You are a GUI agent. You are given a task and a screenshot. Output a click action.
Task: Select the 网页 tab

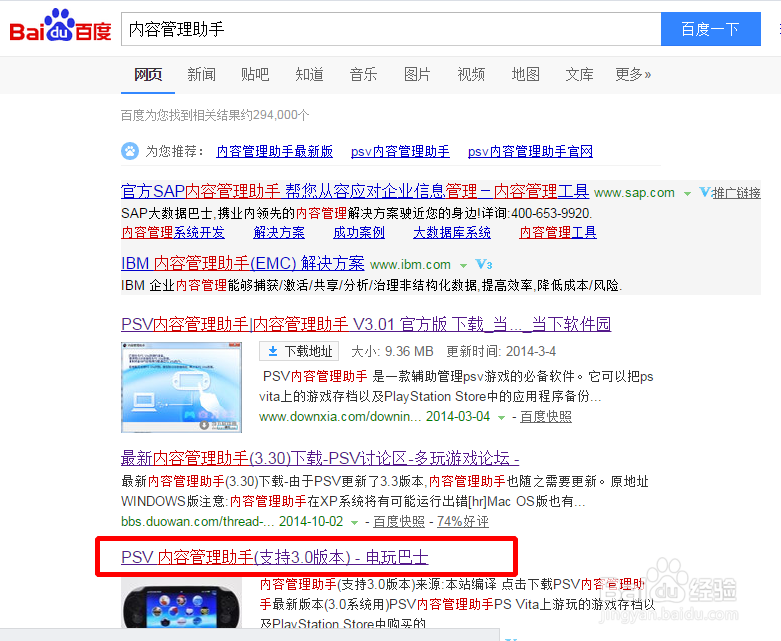click(148, 75)
